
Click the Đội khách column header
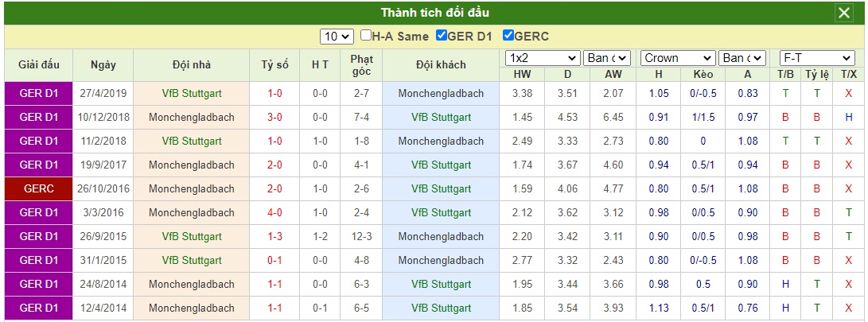441,64
